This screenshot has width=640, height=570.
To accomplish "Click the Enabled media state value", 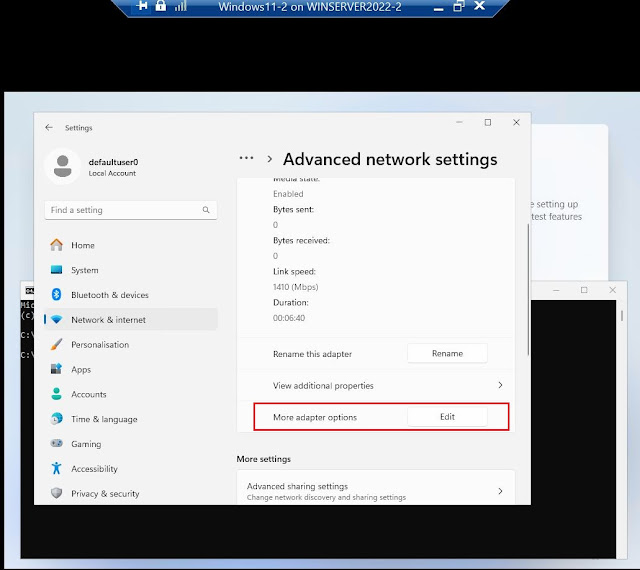I will (288, 194).
